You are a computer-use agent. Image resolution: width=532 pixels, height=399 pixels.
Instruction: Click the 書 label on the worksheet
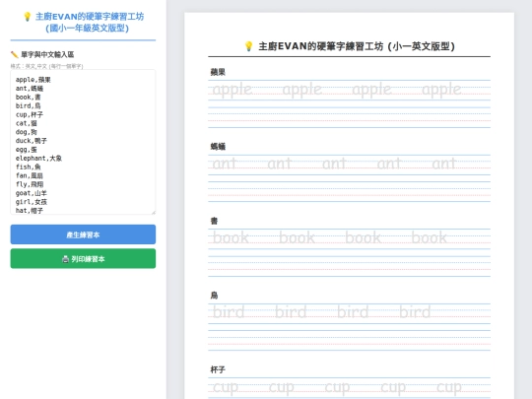pyautogui.click(x=214, y=221)
